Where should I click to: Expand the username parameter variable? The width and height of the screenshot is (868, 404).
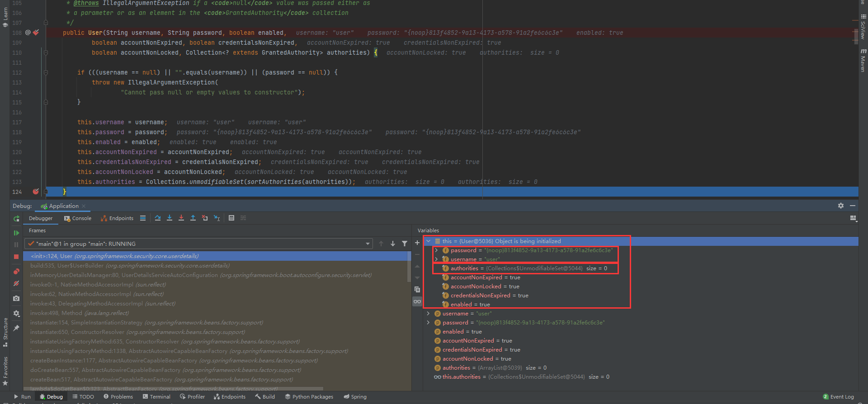(428, 314)
